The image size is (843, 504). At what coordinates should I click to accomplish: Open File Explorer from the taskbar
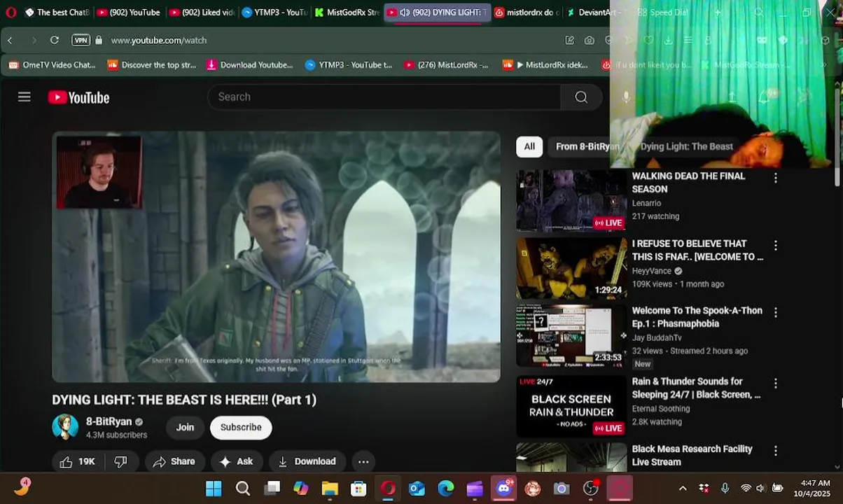[330, 488]
